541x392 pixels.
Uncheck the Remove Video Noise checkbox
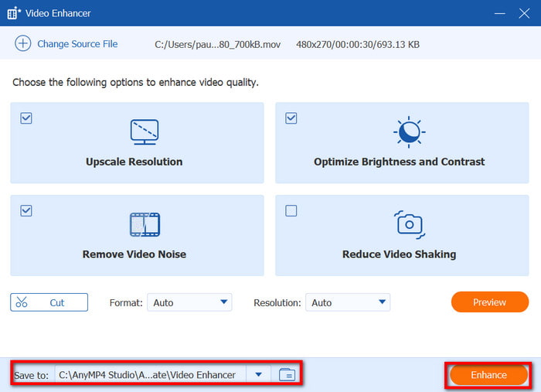pos(26,210)
